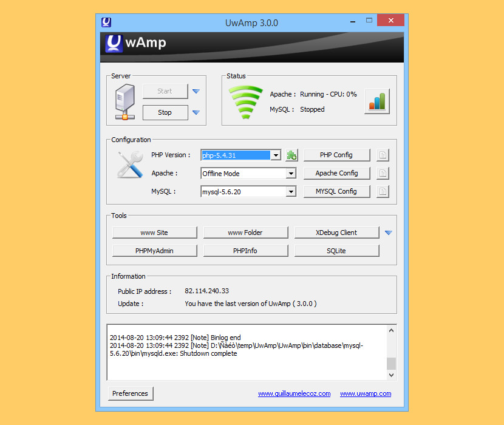
Task: Click the UwAmp banner logo
Action: (135, 43)
